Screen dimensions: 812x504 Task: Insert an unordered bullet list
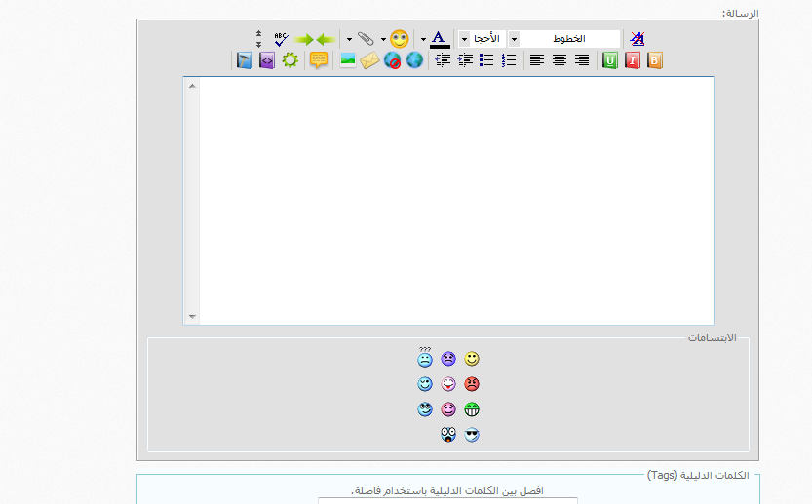click(486, 60)
